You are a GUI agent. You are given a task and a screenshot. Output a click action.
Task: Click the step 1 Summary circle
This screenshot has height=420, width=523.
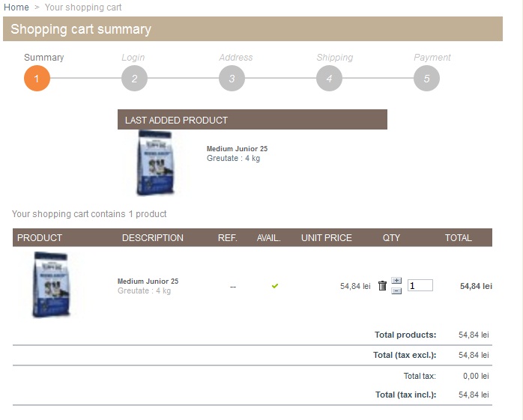click(37, 78)
